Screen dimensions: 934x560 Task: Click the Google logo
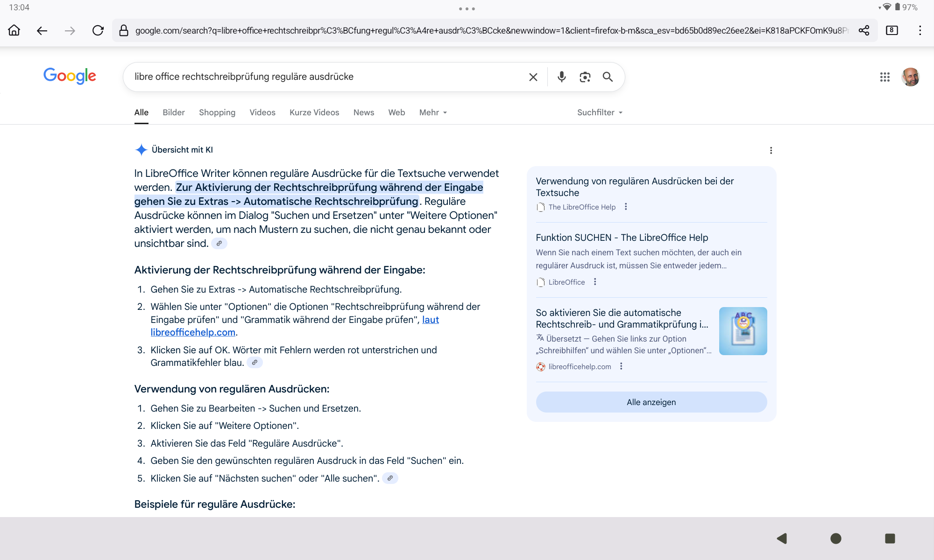click(x=70, y=76)
